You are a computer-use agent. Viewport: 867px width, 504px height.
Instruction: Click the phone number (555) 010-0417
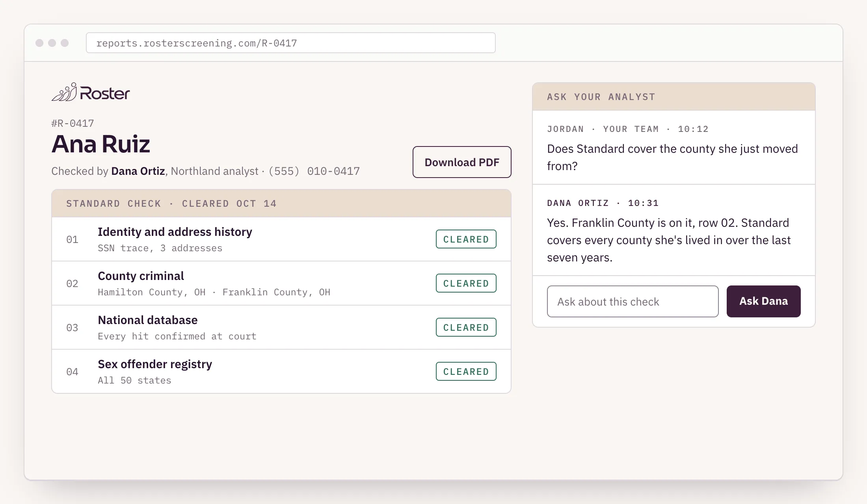pos(314,171)
